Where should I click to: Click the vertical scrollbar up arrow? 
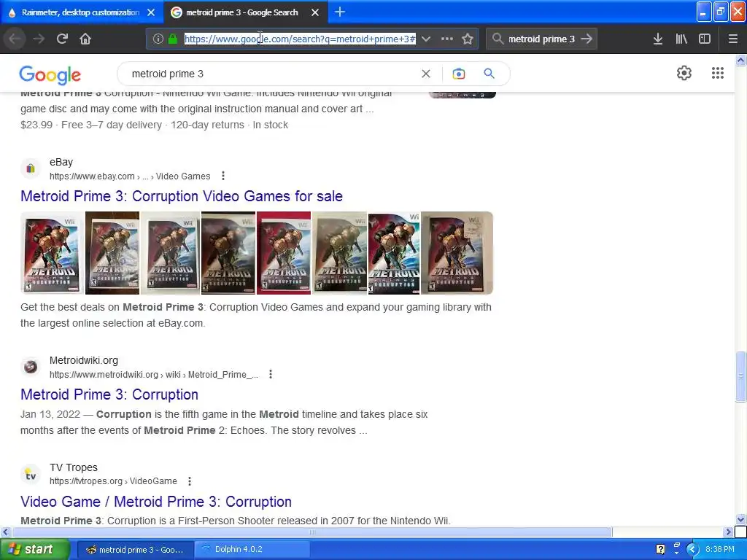741,60
